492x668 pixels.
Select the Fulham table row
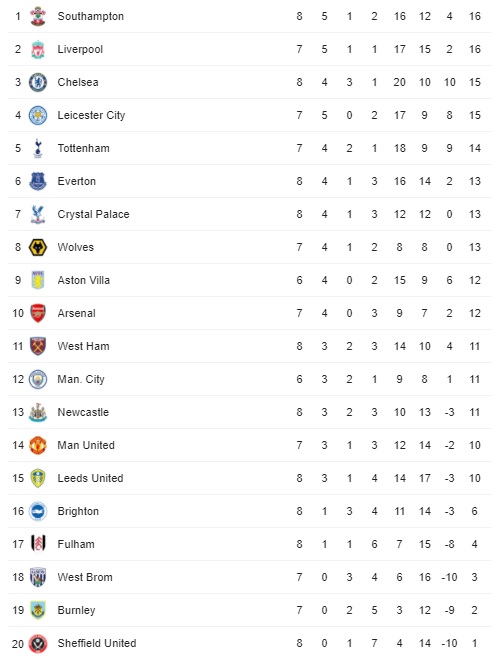click(x=250, y=544)
